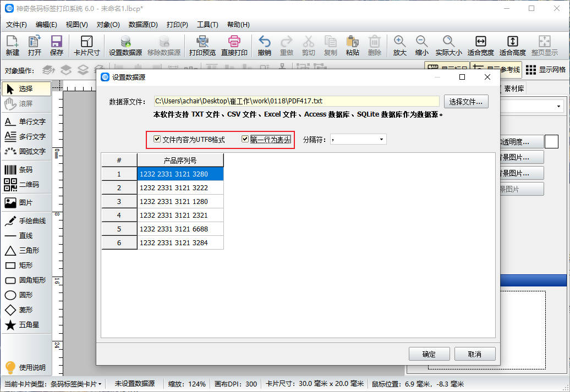The height and width of the screenshot is (392, 570).
Task: Click the Fit Width (适合宽度) icon
Action: click(x=480, y=45)
